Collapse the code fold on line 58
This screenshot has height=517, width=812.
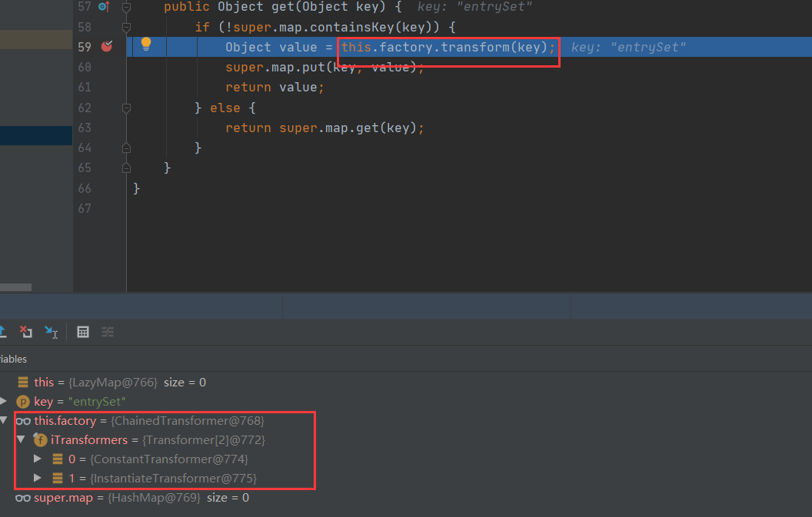point(125,27)
